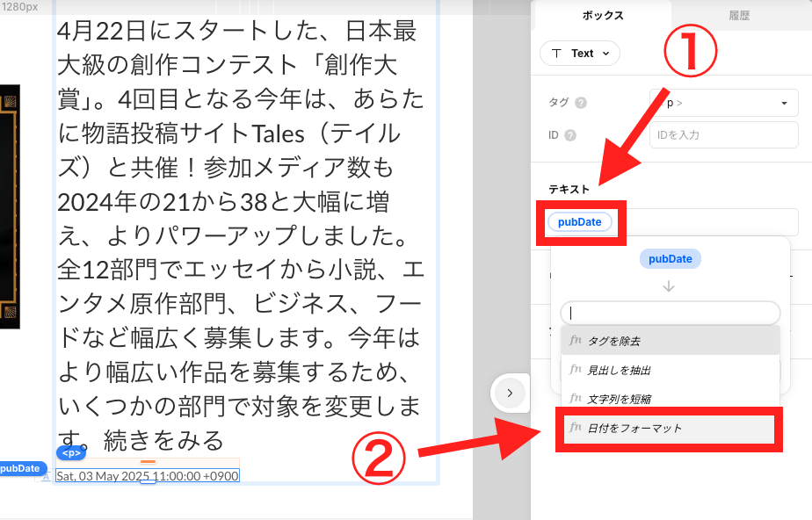Click the article paragraph starting 4月22日にスタート
The height and width of the screenshot is (520, 812).
coord(241,235)
